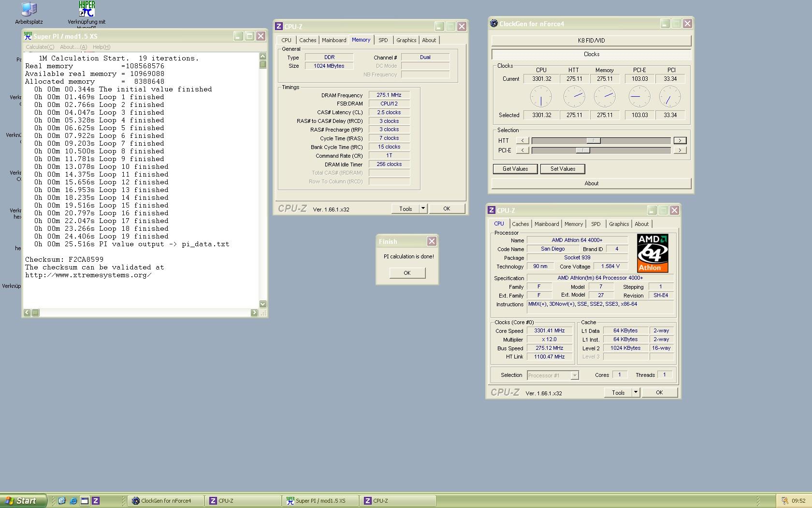This screenshot has height=508, width=812.
Task: Click the Super PI title bar icon
Action: point(28,36)
